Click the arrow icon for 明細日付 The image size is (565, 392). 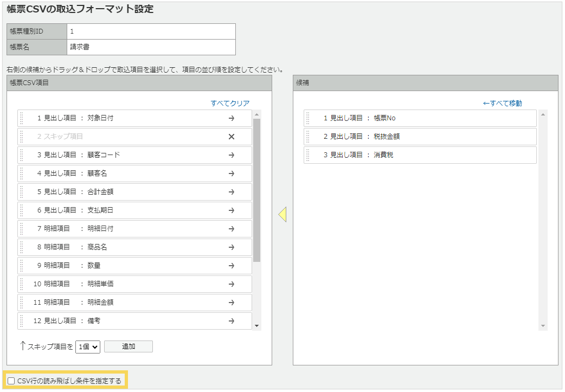point(232,229)
